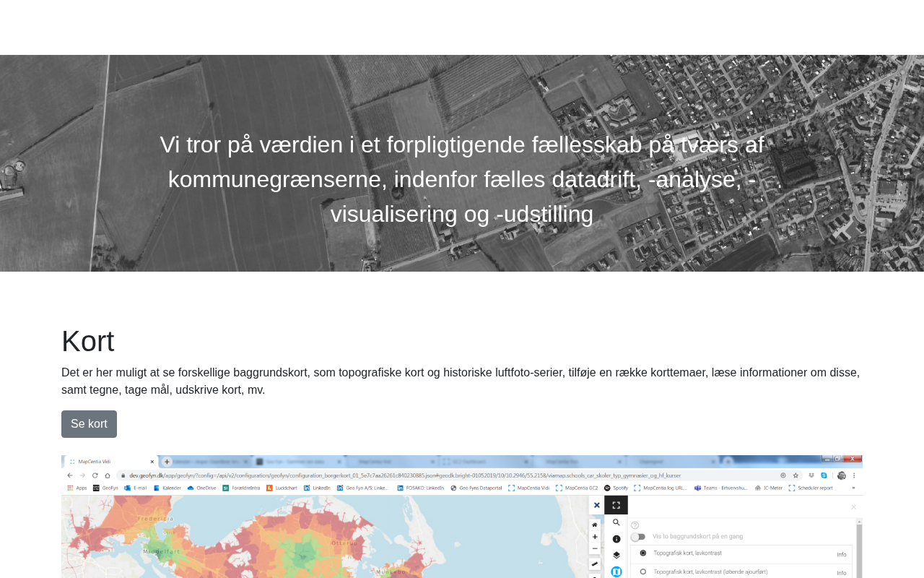Close the map side panel with X
The height and width of the screenshot is (578, 924).
click(x=596, y=506)
